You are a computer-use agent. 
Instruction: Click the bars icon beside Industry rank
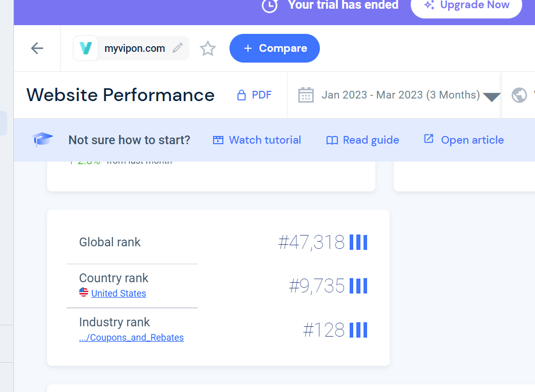[358, 330]
